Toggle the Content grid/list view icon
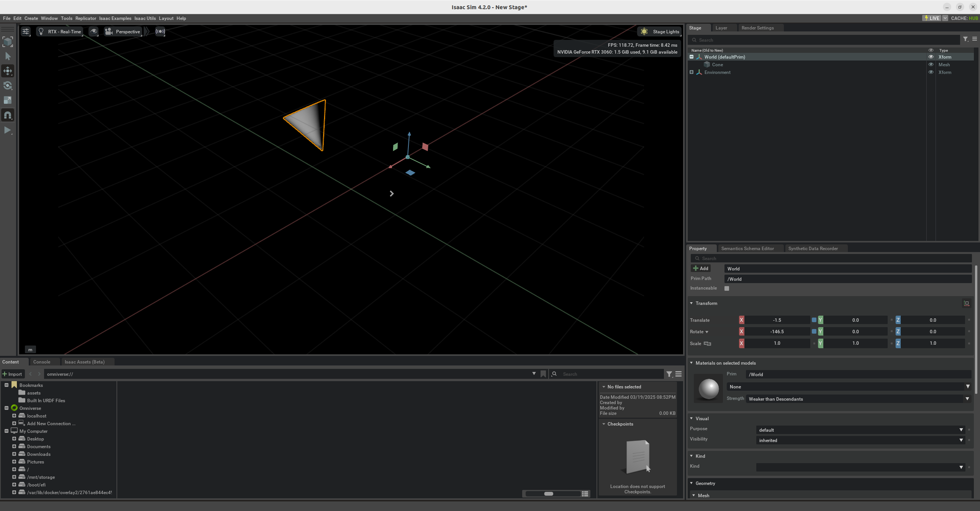 click(x=585, y=494)
